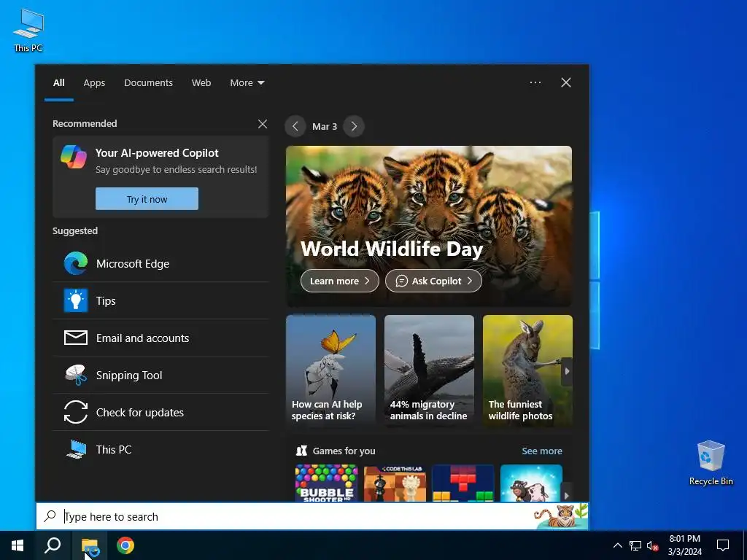The width and height of the screenshot is (747, 560).
Task: Click Microsoft Edge text in Suggested
Action: pyautogui.click(x=133, y=264)
